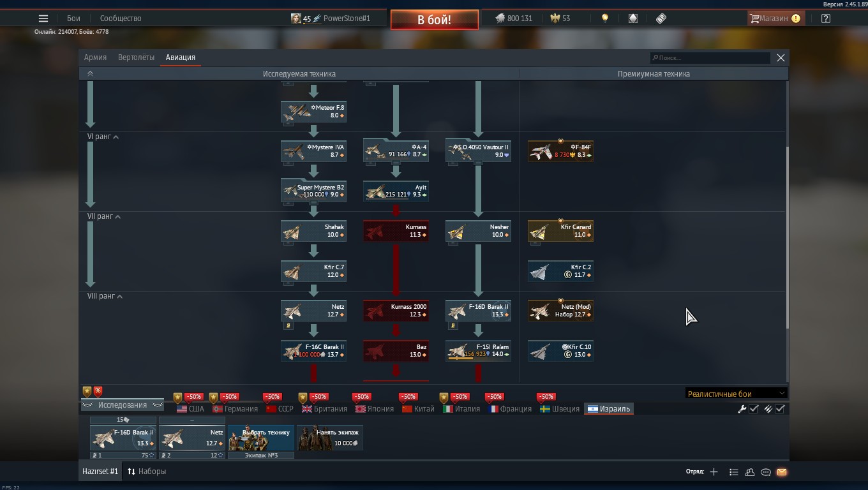Select the Kurnass 2000 aircraft
This screenshot has height=490, width=868.
pyautogui.click(x=396, y=311)
